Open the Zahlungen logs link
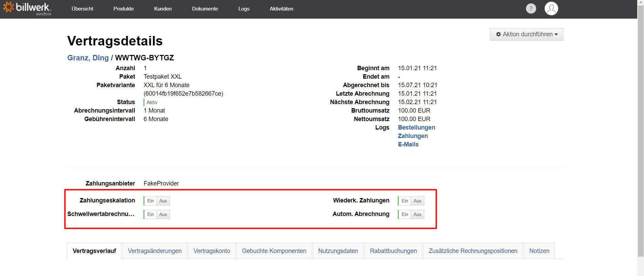The image size is (644, 276). pos(413,136)
